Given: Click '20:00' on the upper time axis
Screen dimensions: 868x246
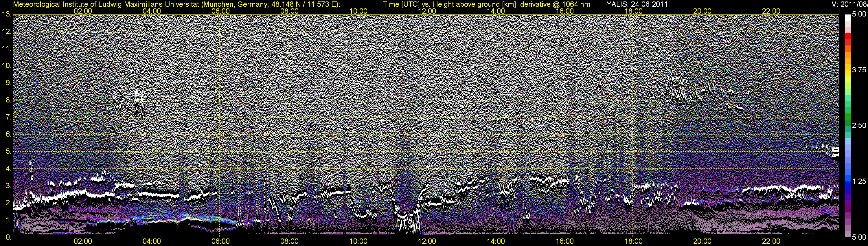Looking at the screenshot, I should tap(702, 11).
